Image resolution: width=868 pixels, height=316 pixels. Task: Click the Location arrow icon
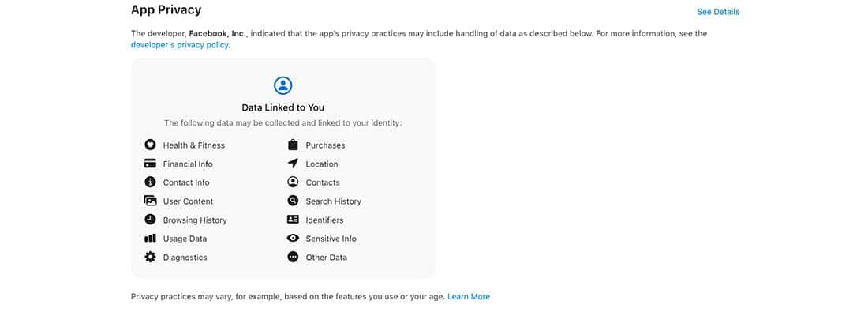point(293,164)
